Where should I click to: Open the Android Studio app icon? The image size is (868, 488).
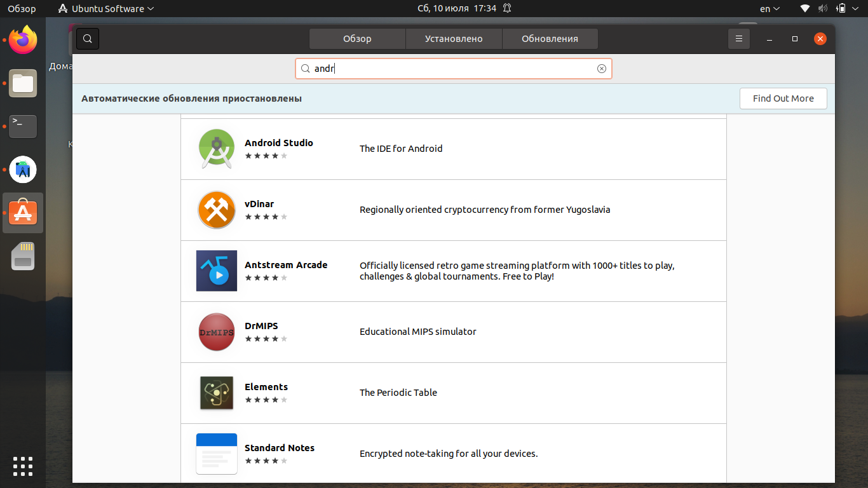coord(217,149)
